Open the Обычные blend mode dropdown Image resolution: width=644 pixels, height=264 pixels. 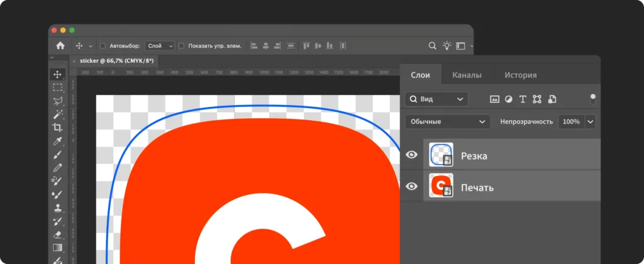coord(447,121)
